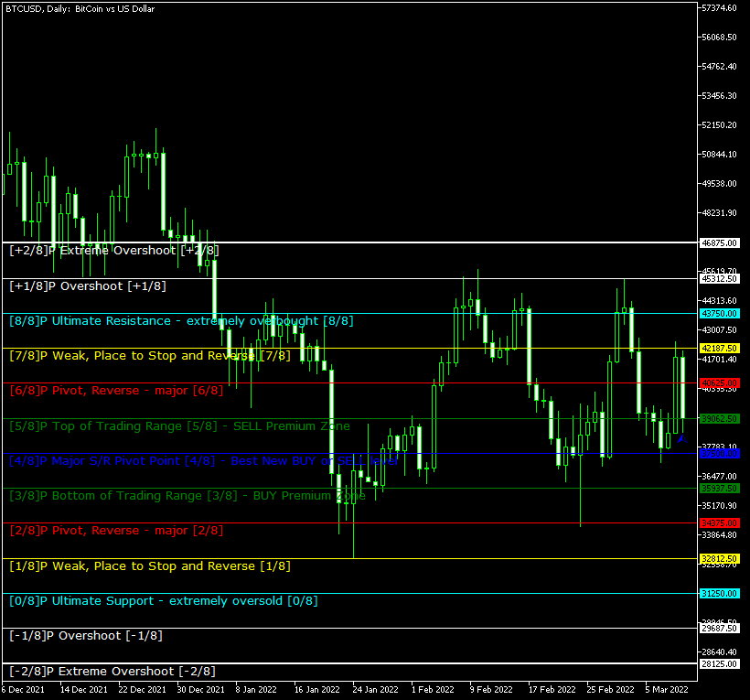This screenshot has width=750, height=700.
Task: Click the 4/8 Major S/R Pivot Point label
Action: pos(203,460)
